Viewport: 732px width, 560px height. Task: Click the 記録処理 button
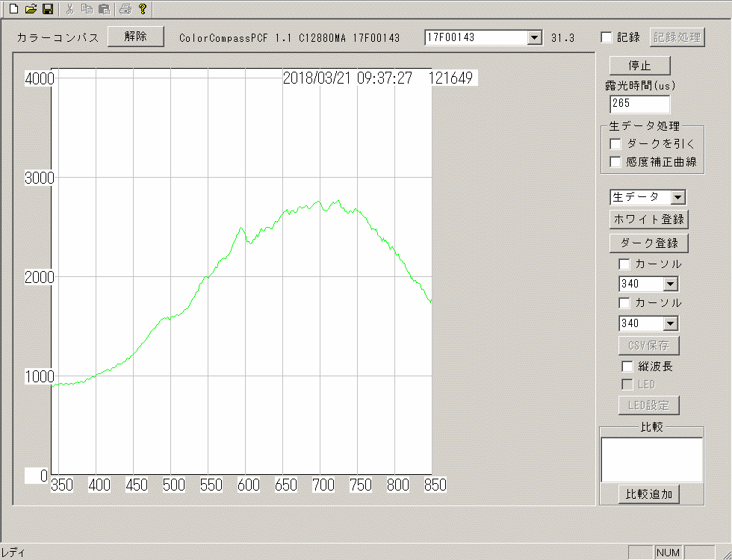tap(677, 37)
